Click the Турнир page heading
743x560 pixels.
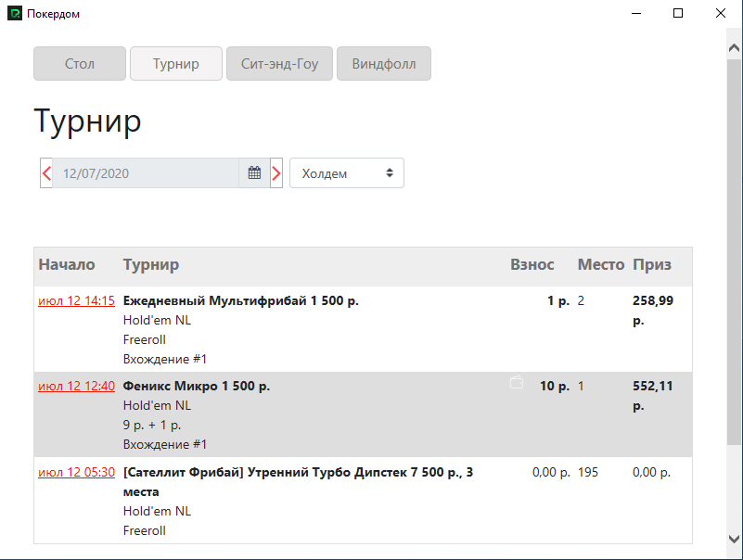pyautogui.click(x=88, y=121)
